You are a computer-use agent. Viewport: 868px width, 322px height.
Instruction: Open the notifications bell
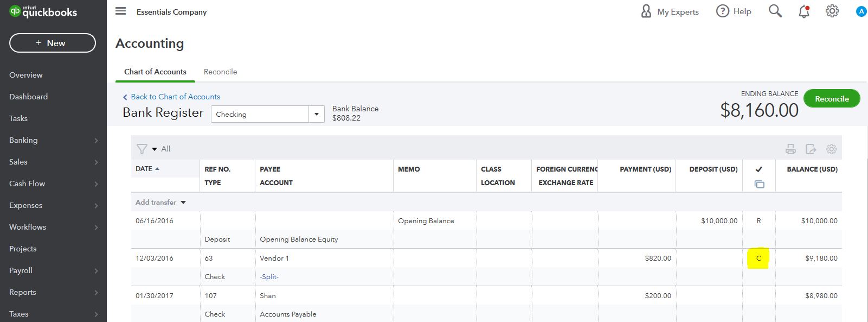coord(804,11)
